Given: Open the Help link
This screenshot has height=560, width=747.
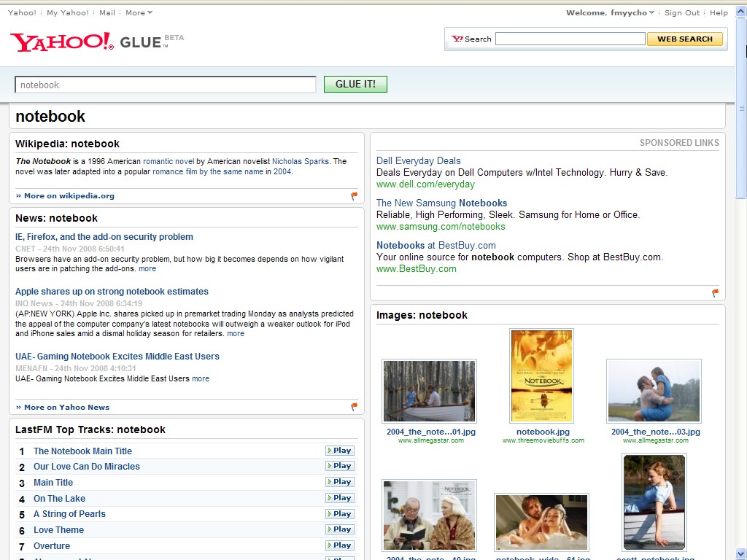Looking at the screenshot, I should 719,13.
